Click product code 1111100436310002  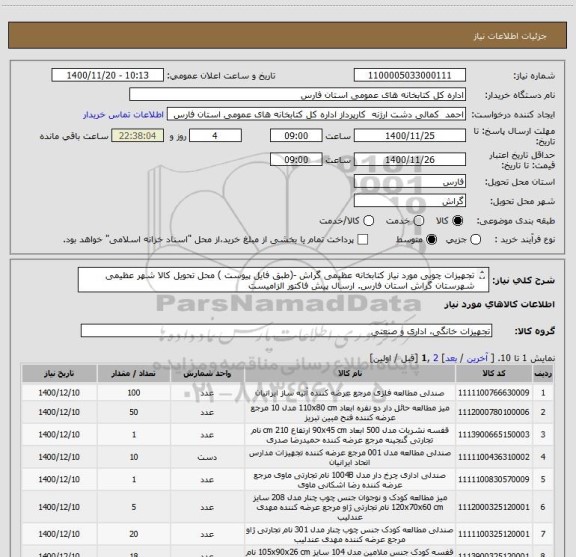[494, 457]
